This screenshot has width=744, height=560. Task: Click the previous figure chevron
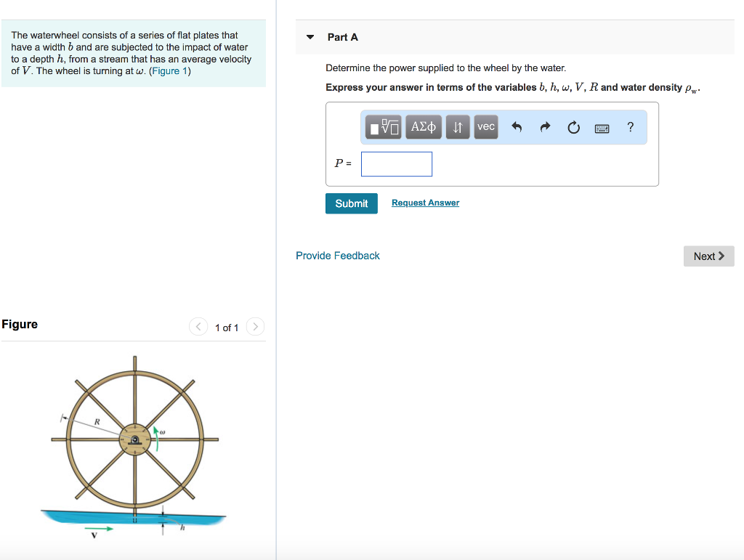point(198,326)
